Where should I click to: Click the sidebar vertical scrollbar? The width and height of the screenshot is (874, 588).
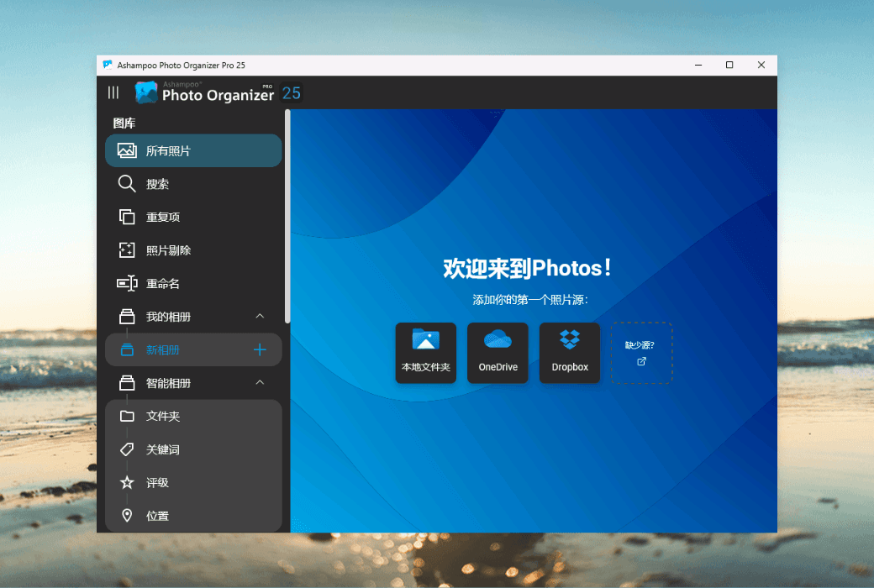[287, 216]
